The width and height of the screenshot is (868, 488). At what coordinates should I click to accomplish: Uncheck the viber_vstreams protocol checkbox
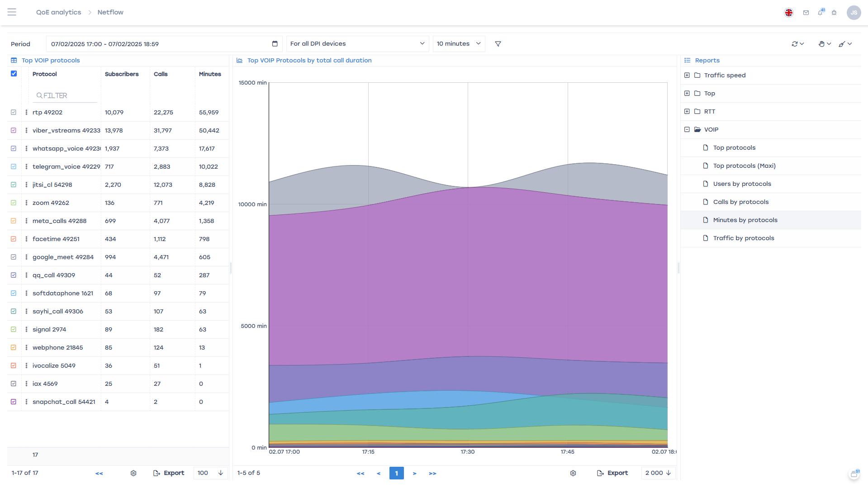[14, 130]
